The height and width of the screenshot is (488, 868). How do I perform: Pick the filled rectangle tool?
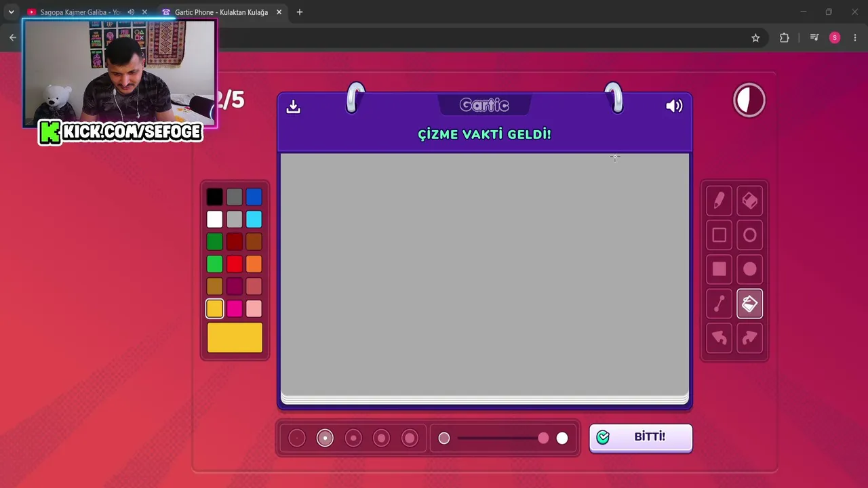coord(719,269)
